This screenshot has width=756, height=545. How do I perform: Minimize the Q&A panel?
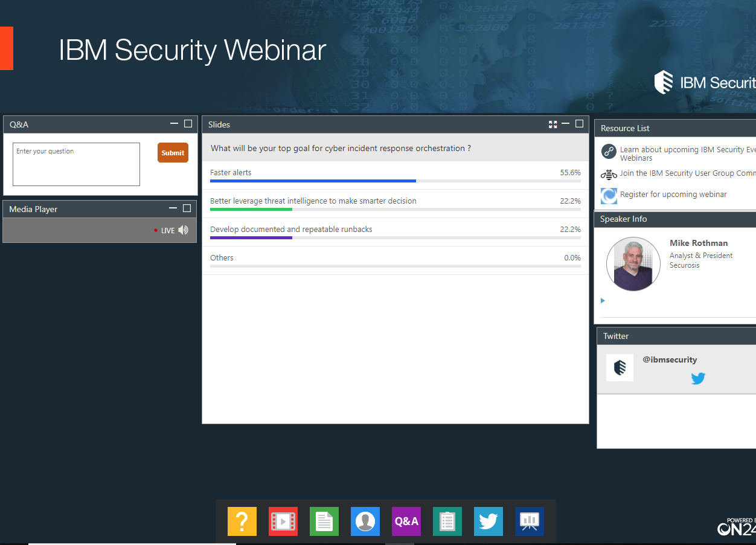point(174,124)
